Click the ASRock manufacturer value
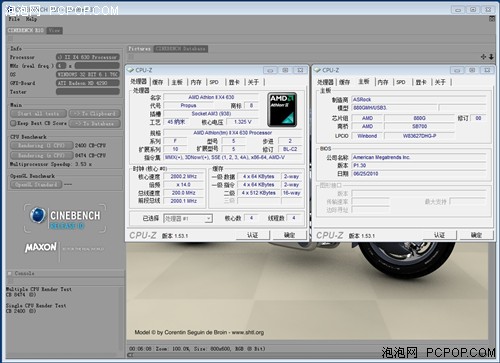Screen dimensions: 500x363 point(419,99)
